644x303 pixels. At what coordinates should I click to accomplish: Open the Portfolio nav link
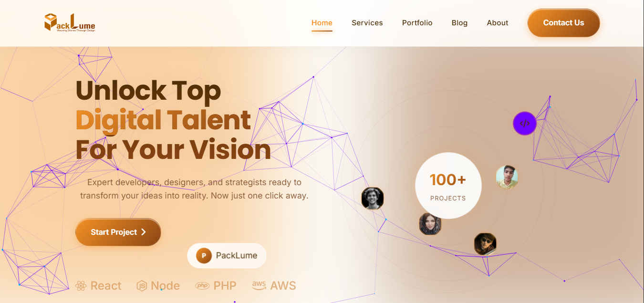pos(417,23)
